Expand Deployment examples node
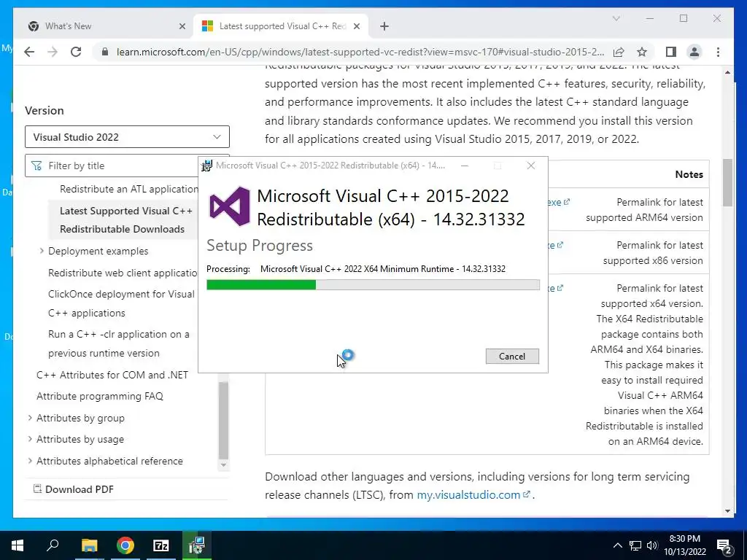This screenshot has width=747, height=560. tap(42, 251)
